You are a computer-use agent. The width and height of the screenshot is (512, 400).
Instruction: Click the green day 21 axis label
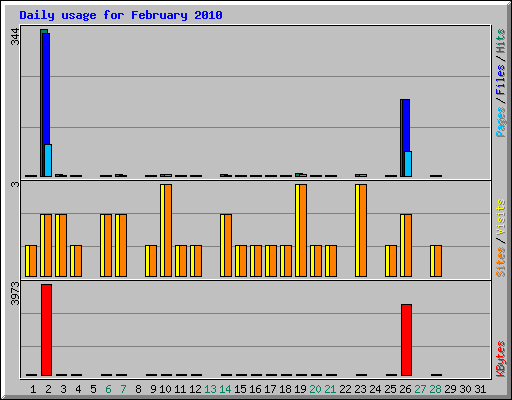pos(330,389)
